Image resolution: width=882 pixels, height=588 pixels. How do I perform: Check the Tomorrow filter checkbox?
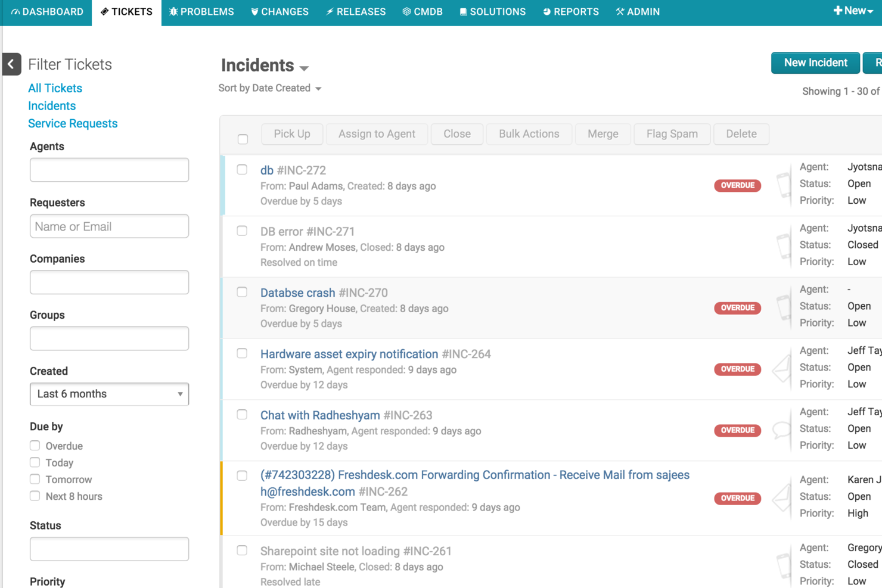tap(35, 479)
